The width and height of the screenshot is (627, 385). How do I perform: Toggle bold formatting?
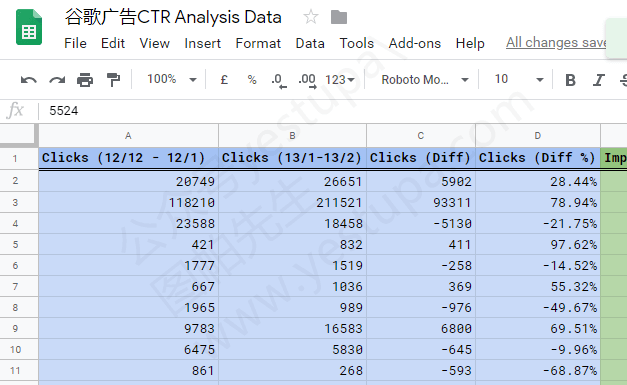570,80
